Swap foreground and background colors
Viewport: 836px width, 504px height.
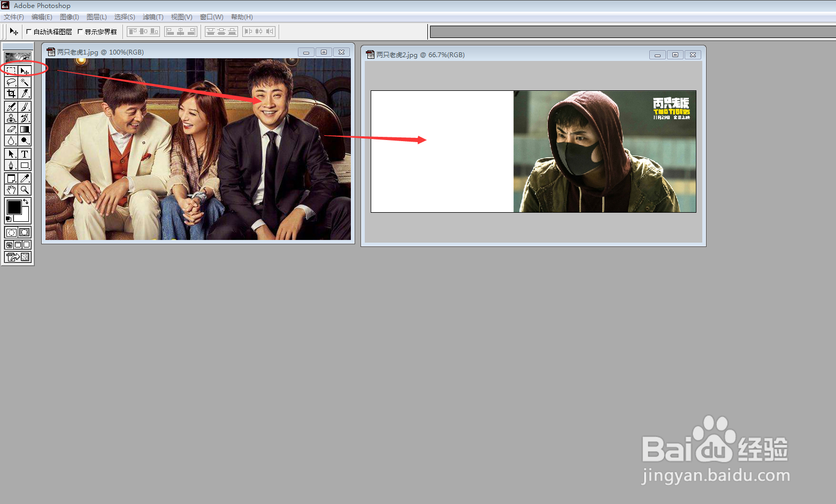tap(26, 201)
